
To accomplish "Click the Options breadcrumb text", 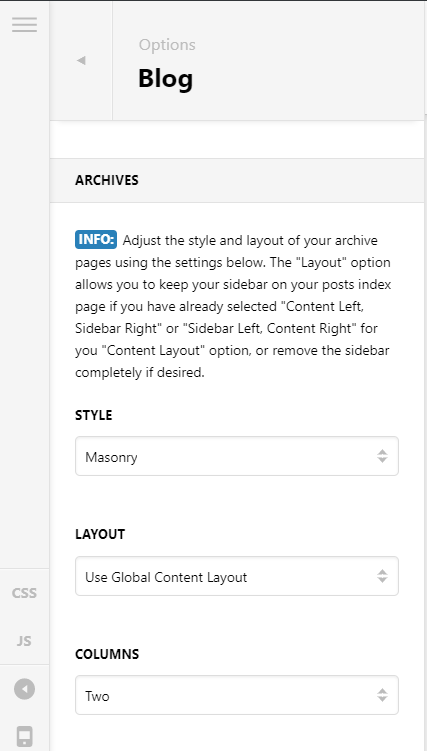I will pos(167,45).
